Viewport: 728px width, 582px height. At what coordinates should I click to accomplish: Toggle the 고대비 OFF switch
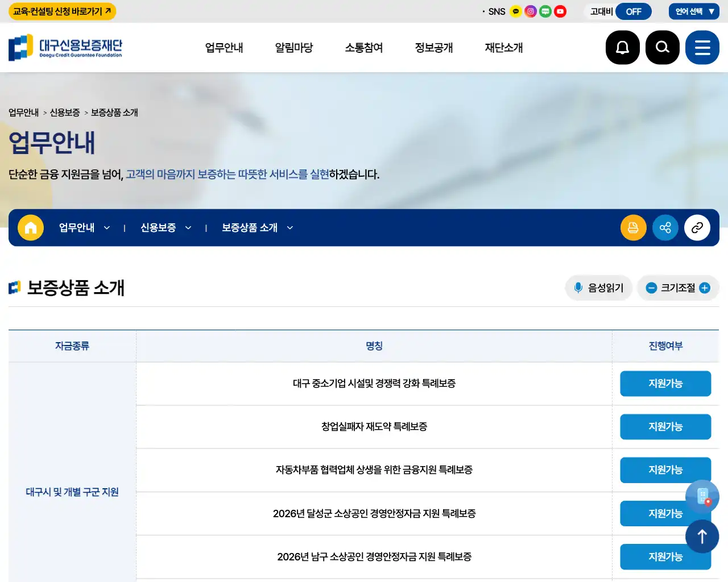(x=633, y=11)
